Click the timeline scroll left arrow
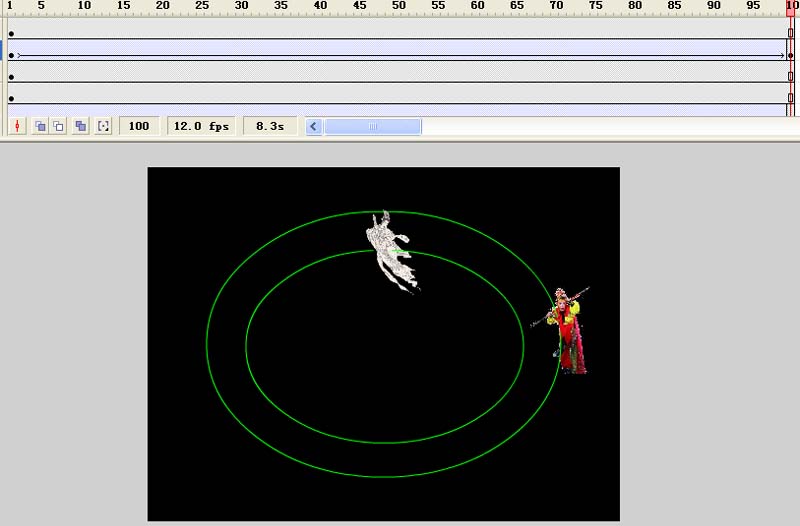The image size is (800, 526). click(314, 127)
